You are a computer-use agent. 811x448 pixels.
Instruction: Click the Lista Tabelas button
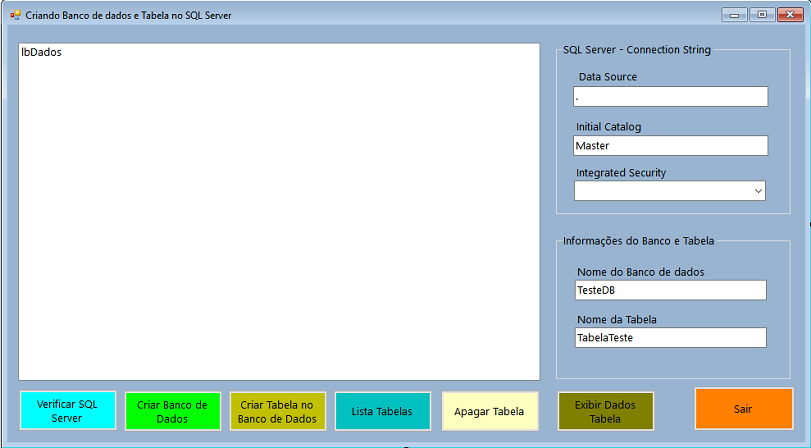(x=383, y=411)
